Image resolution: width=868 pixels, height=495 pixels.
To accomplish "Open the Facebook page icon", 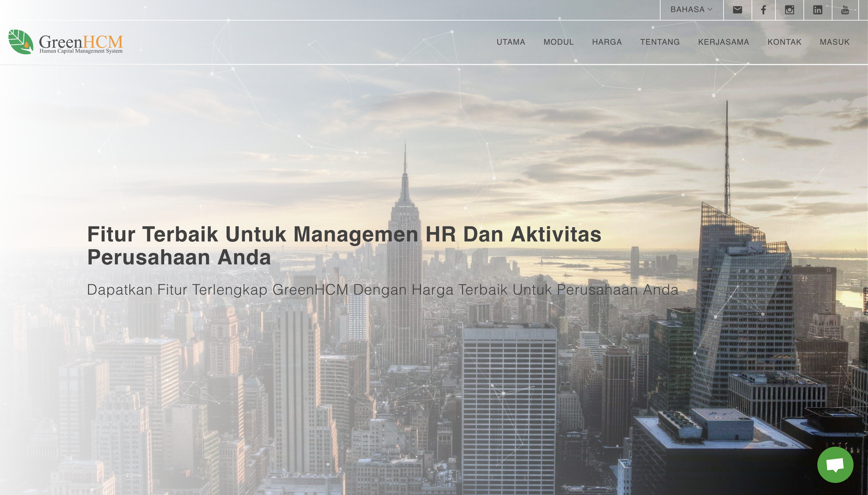I will [x=763, y=10].
